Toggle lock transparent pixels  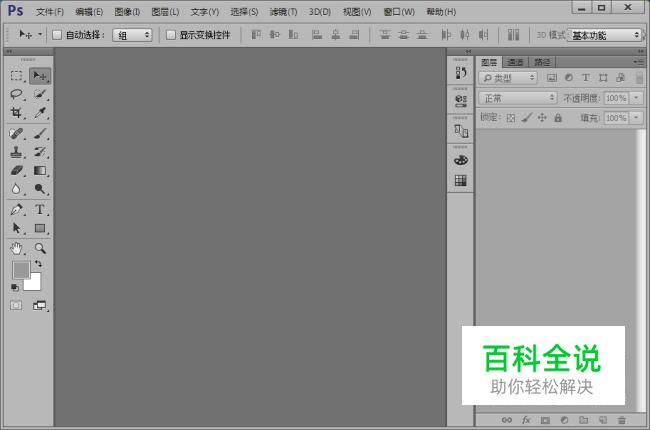pos(511,118)
